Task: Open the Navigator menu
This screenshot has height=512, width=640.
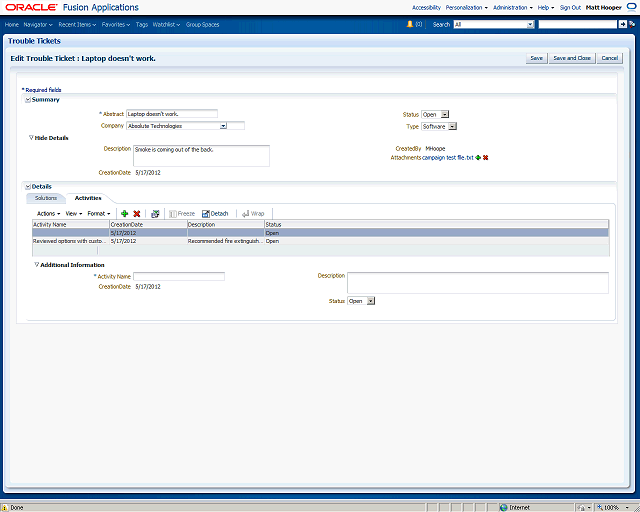Action: coord(38,24)
